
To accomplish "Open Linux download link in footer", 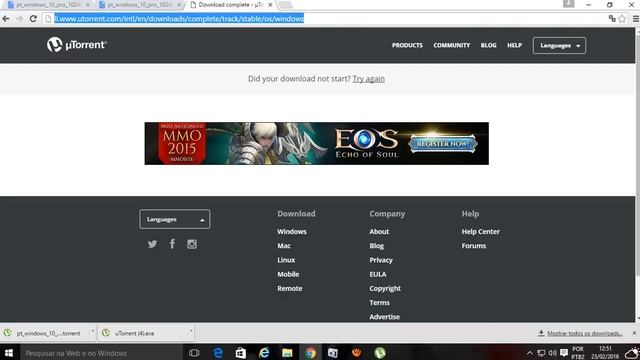I will pos(286,260).
